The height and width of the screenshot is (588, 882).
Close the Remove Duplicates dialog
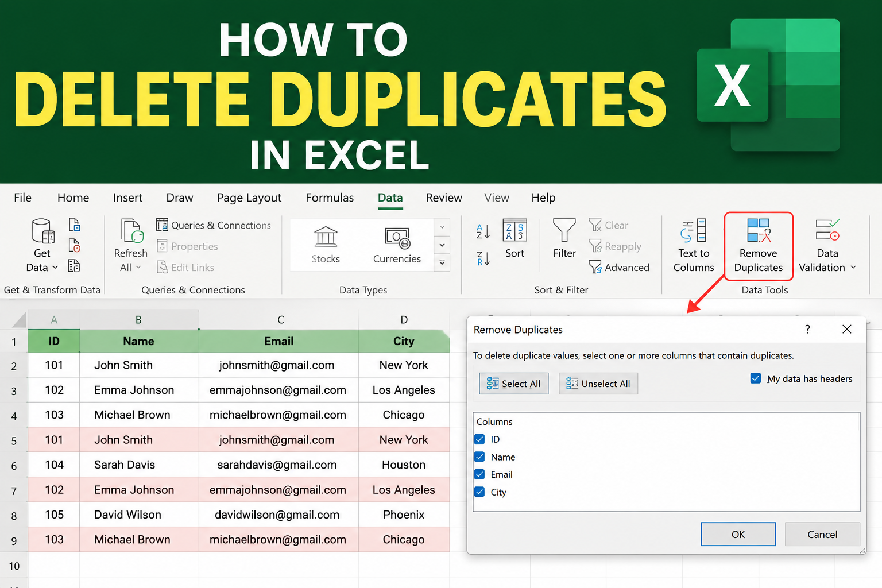point(847,329)
